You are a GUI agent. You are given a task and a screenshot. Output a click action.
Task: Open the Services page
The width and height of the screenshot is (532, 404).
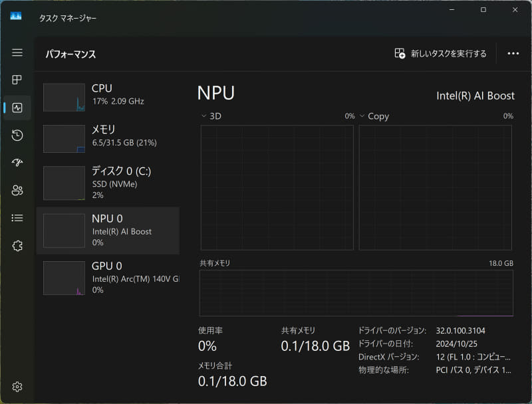tap(17, 245)
